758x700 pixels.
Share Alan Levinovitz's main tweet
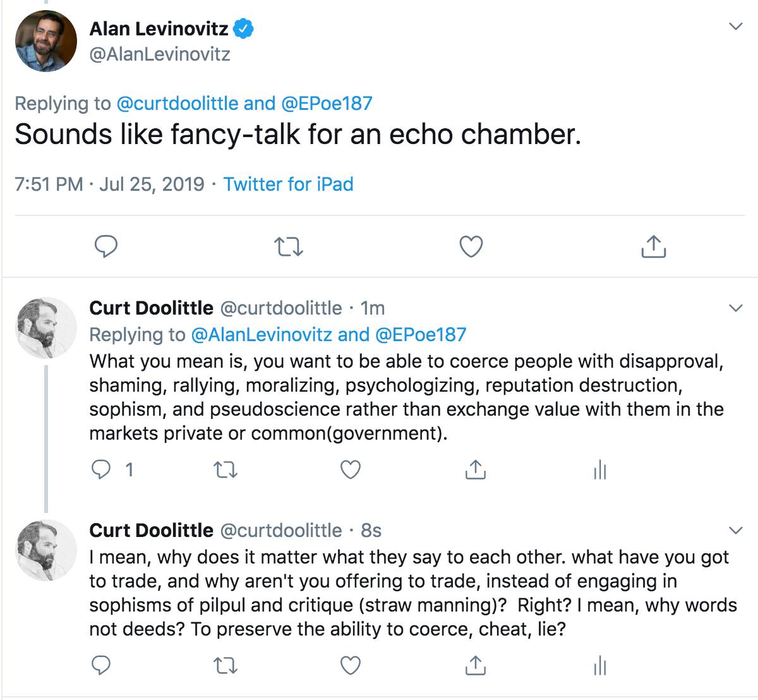click(653, 246)
